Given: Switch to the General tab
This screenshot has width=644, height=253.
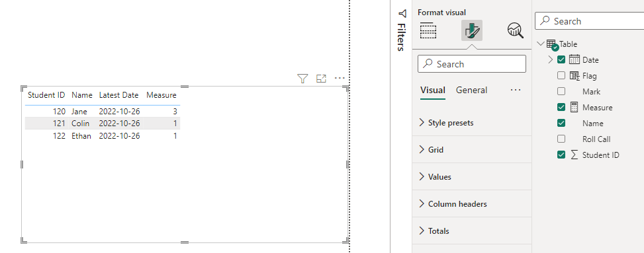Looking at the screenshot, I should coord(471,90).
